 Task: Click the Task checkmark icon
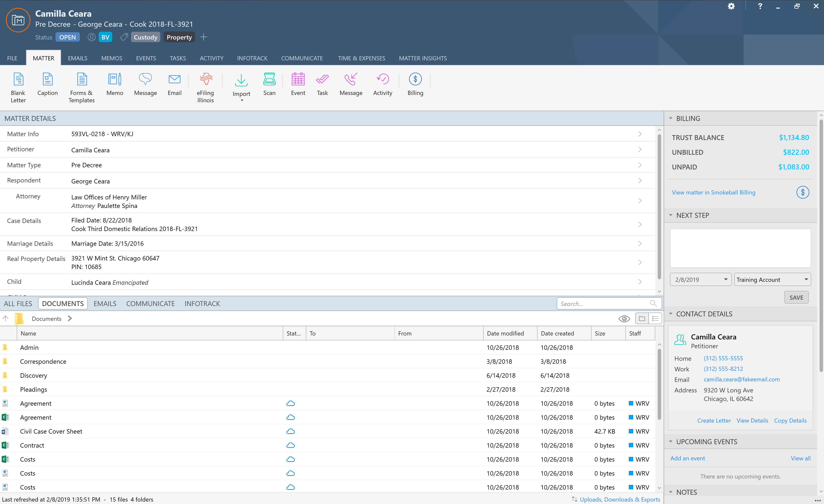pyautogui.click(x=322, y=80)
